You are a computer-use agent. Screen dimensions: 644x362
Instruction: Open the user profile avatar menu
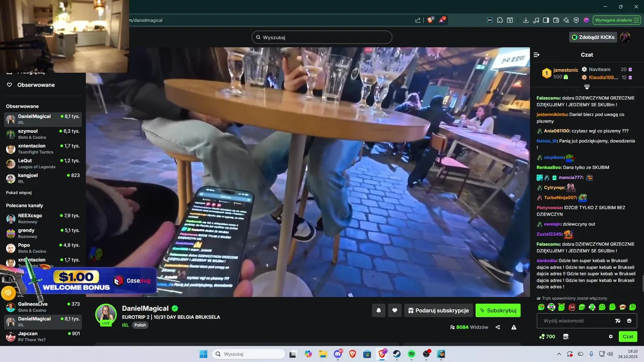(625, 37)
